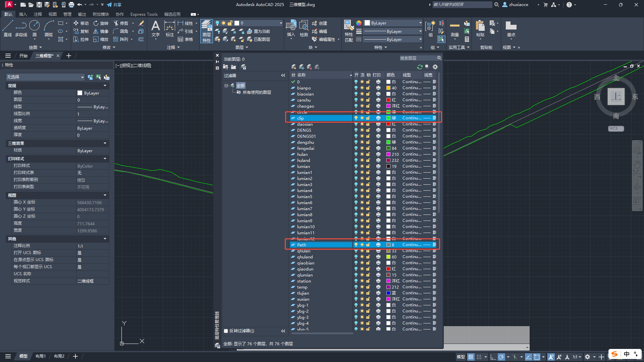Toggle lock icon for Path layer
The height and width of the screenshot is (362, 644).
(x=368, y=245)
